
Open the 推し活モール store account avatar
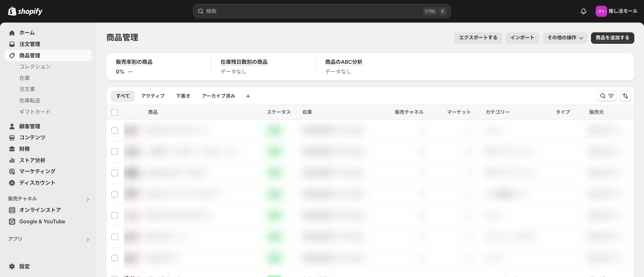601,11
